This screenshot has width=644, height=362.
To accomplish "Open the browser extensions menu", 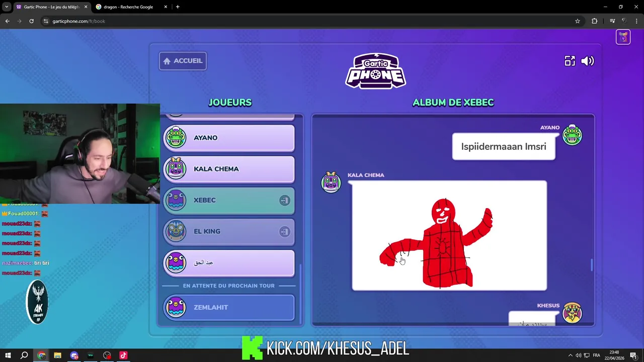I will [595, 21].
